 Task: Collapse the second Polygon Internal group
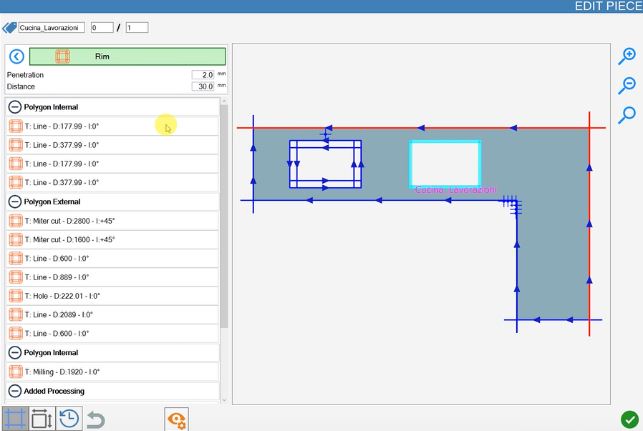click(x=15, y=353)
